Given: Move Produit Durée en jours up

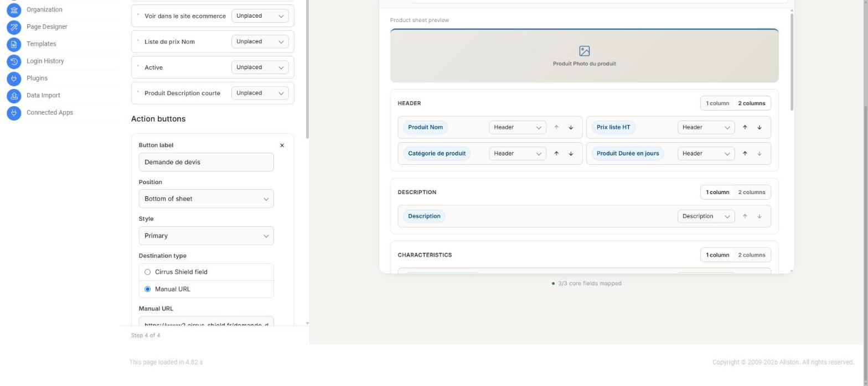Looking at the screenshot, I should (x=745, y=153).
